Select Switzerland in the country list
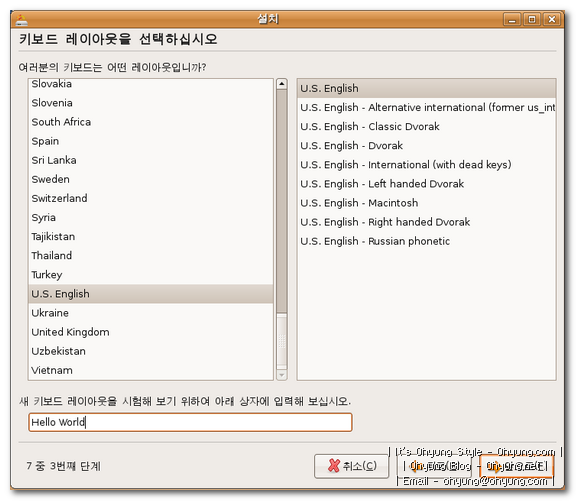The image size is (576, 501). [151, 198]
